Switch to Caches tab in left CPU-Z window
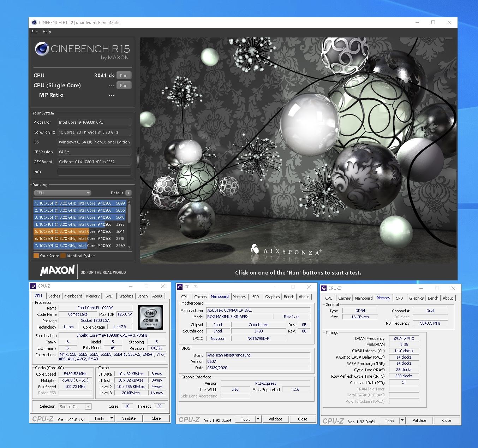The image size is (478, 448). [x=54, y=296]
